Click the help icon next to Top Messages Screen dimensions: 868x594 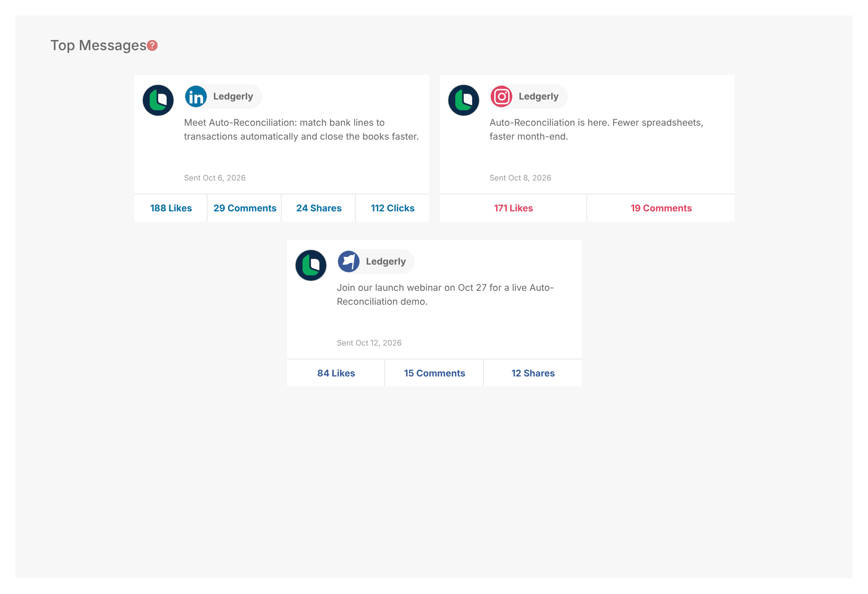pos(152,46)
